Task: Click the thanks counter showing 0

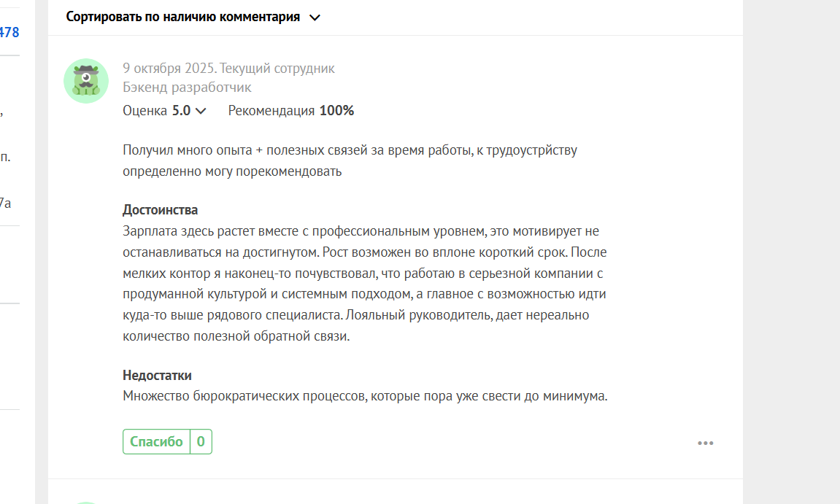Action: pos(201,441)
